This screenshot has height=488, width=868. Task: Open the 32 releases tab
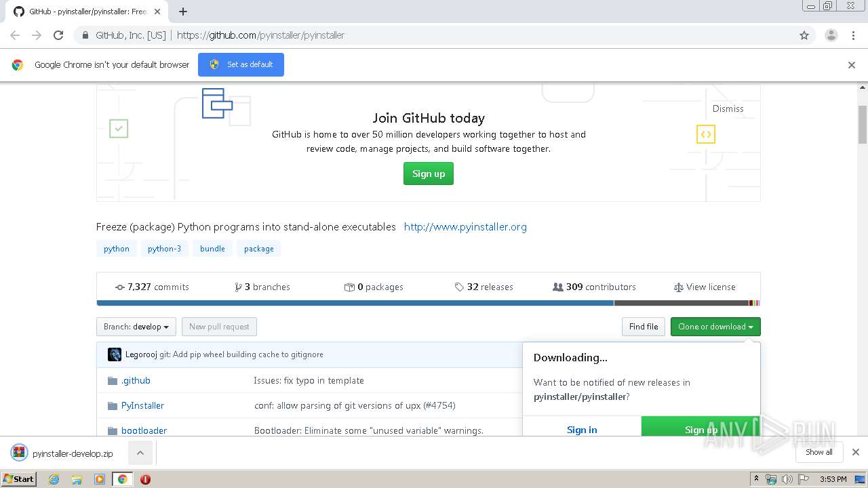484,287
